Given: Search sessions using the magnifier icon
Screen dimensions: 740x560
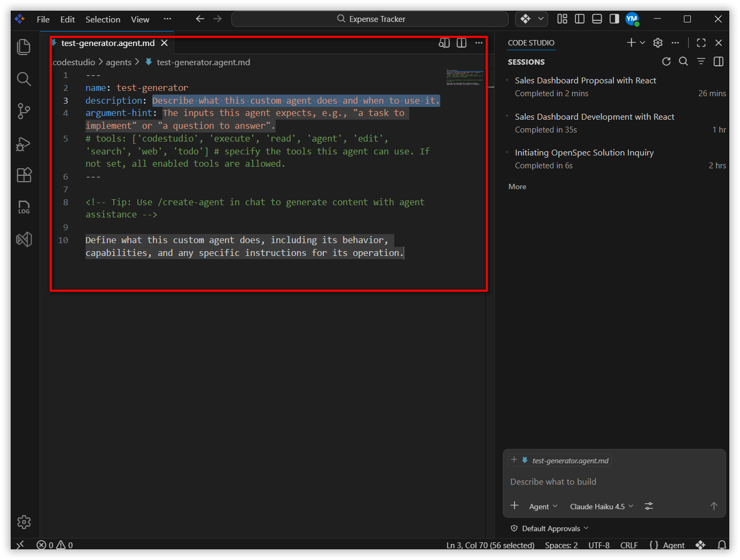Looking at the screenshot, I should point(683,61).
